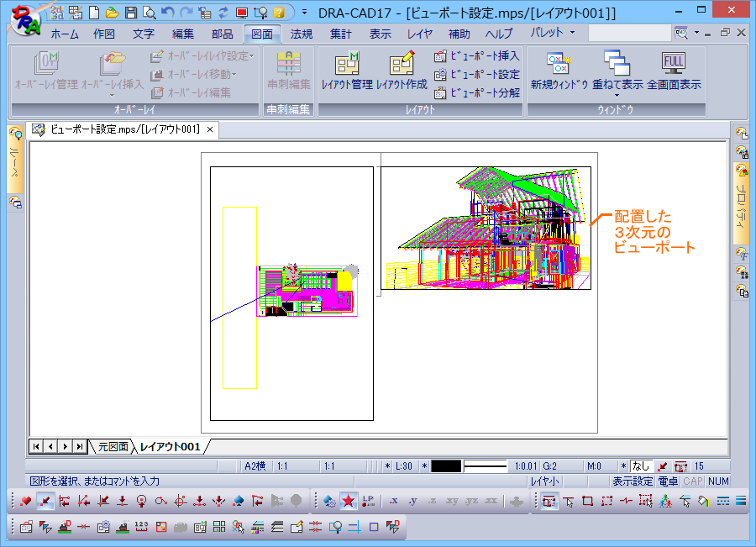Undo the last action
756x547 pixels.
pyautogui.click(x=168, y=13)
